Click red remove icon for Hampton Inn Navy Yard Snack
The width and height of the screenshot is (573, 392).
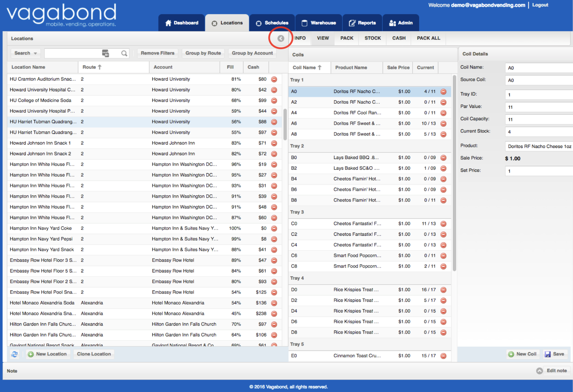[x=274, y=250]
